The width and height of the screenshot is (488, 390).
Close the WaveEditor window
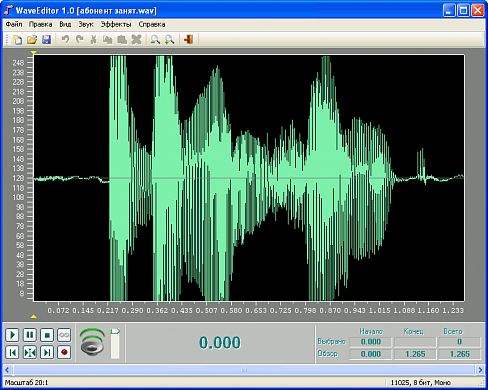[478, 10]
